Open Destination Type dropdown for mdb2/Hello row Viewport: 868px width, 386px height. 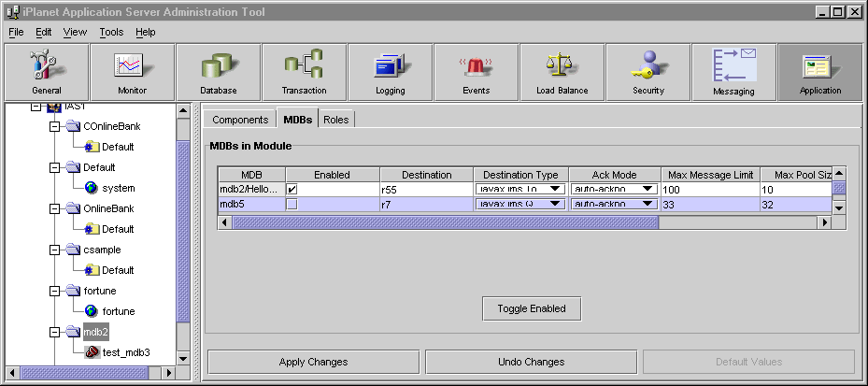[520, 190]
